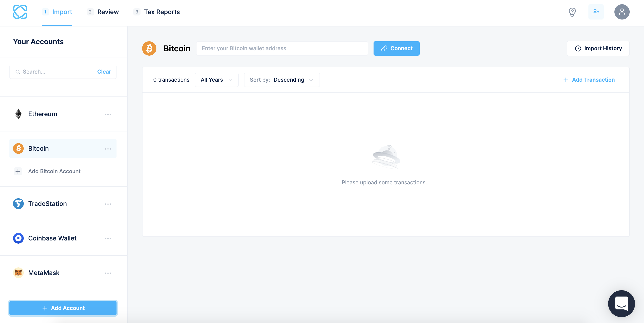The height and width of the screenshot is (323, 644).
Task: Open options menu for the Ethereum account
Action: pos(108,114)
